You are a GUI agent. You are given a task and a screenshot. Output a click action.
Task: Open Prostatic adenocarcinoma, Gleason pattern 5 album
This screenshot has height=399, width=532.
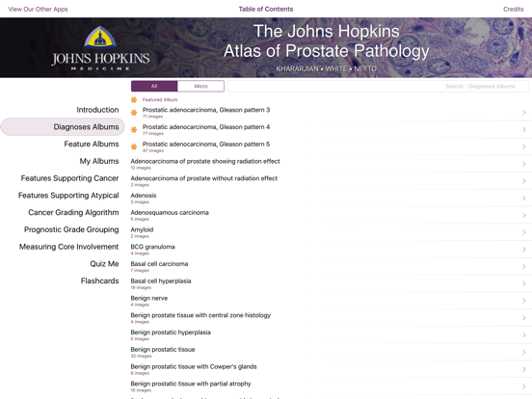pyautogui.click(x=332, y=146)
